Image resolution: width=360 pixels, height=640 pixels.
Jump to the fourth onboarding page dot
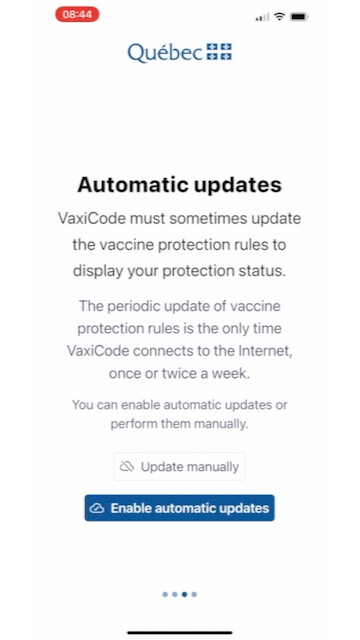point(194,594)
